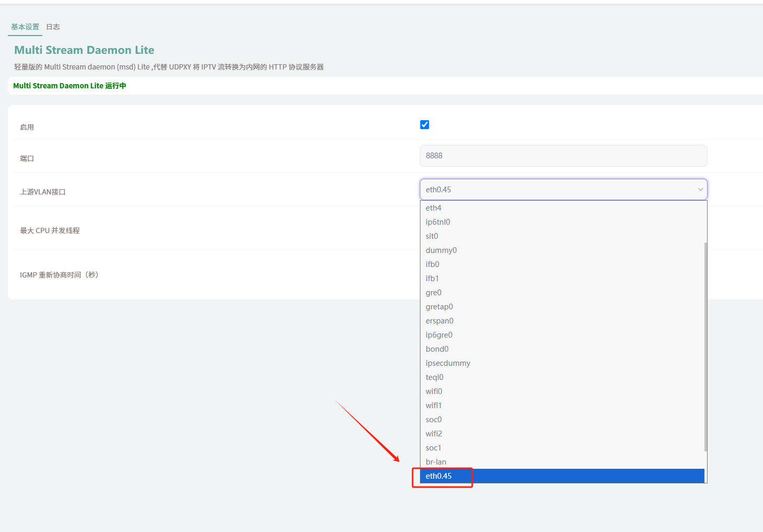Select the soc1 interface option
Screen dimensions: 763x532
434,448
